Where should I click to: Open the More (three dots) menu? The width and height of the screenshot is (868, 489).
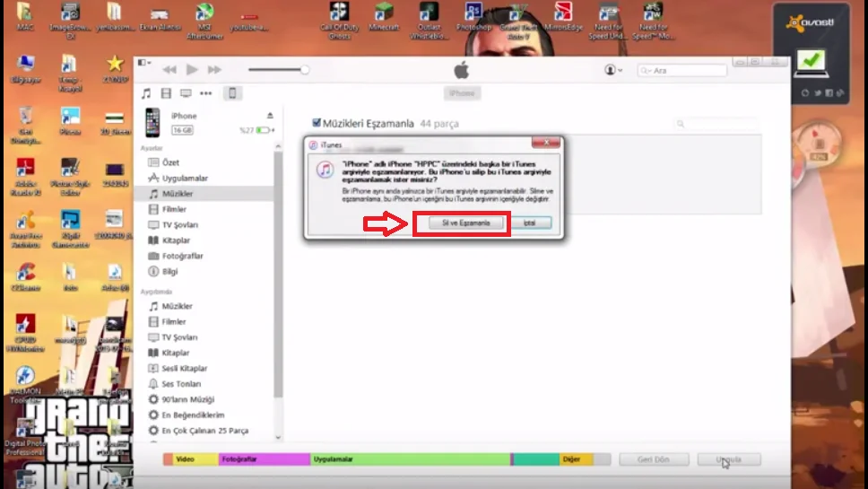point(206,93)
